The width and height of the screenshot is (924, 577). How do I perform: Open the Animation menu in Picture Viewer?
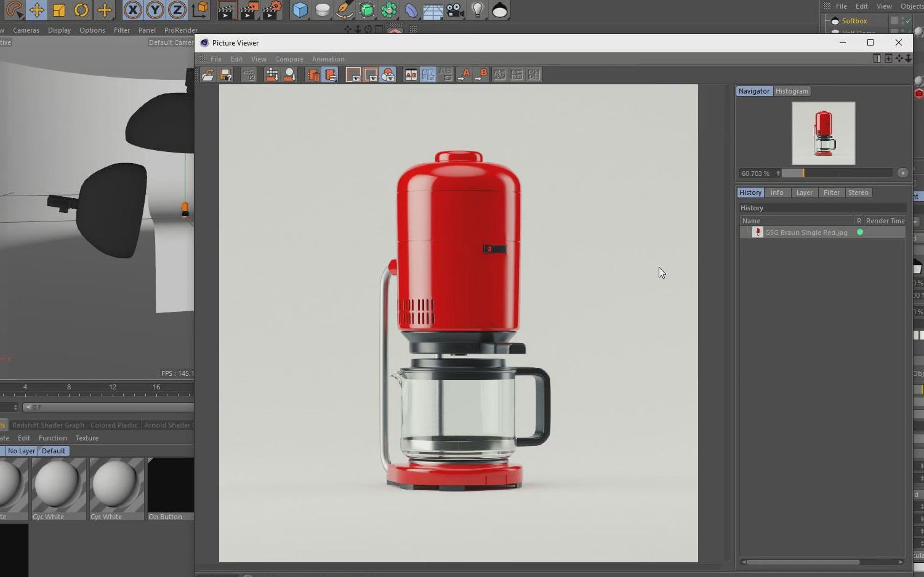pos(328,59)
